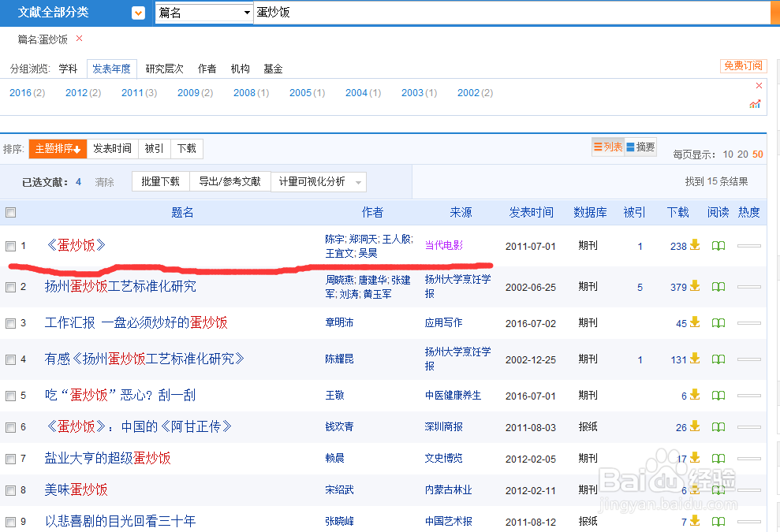Open the 文献全部分类 dropdown

point(137,13)
